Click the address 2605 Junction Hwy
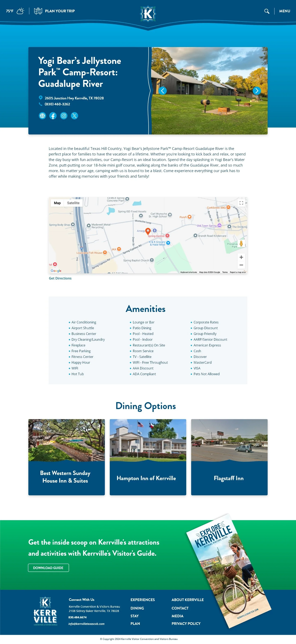Image resolution: width=296 pixels, height=644 pixels. tap(74, 98)
